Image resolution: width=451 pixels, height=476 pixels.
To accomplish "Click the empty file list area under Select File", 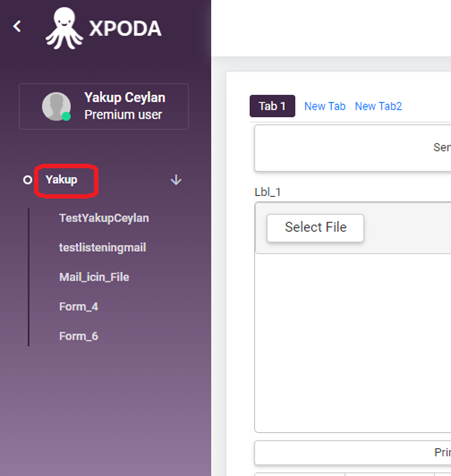I will pos(353,342).
